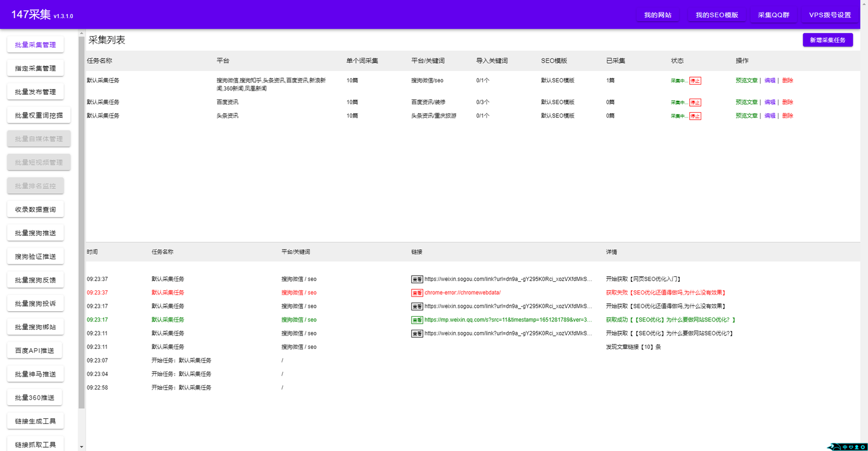Click the 09:23:04 开始任务 log row
This screenshot has width=868, height=451.
472,374
